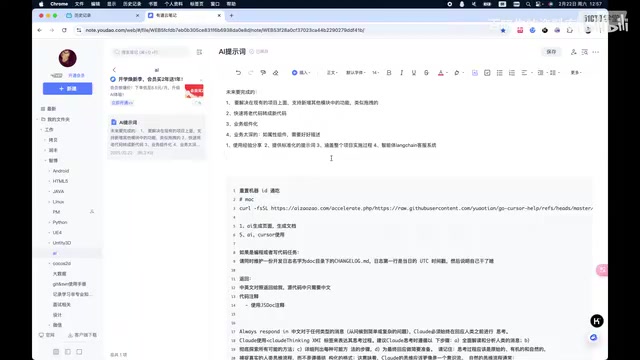This screenshot has width=640, height=360.
Task: Open the AI提示词 note in the list
Action: [156, 137]
